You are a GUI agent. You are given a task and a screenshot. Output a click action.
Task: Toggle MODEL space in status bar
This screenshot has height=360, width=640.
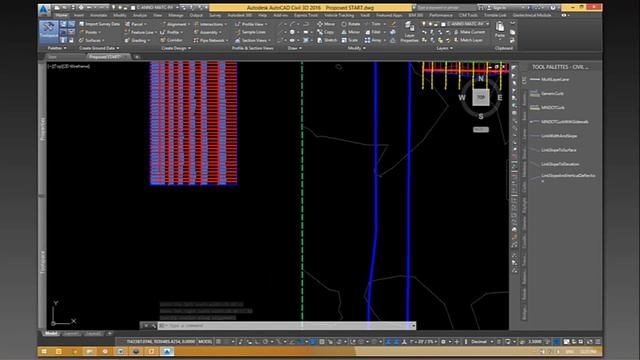click(205, 342)
